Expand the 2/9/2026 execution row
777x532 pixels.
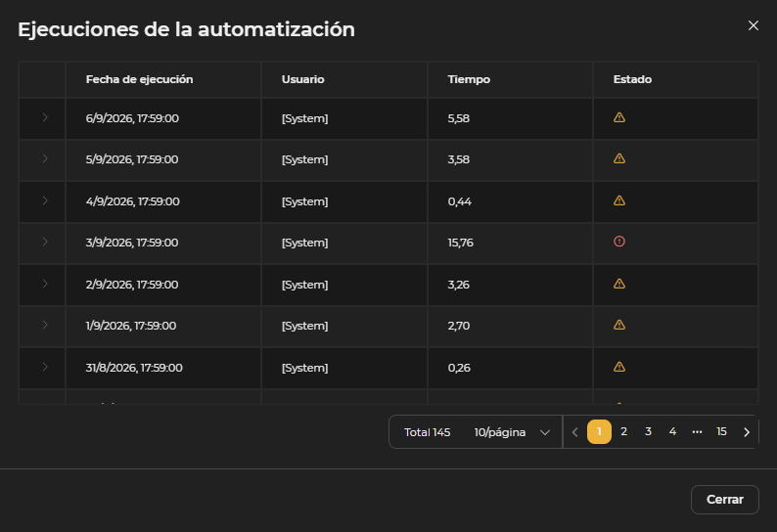pos(45,285)
